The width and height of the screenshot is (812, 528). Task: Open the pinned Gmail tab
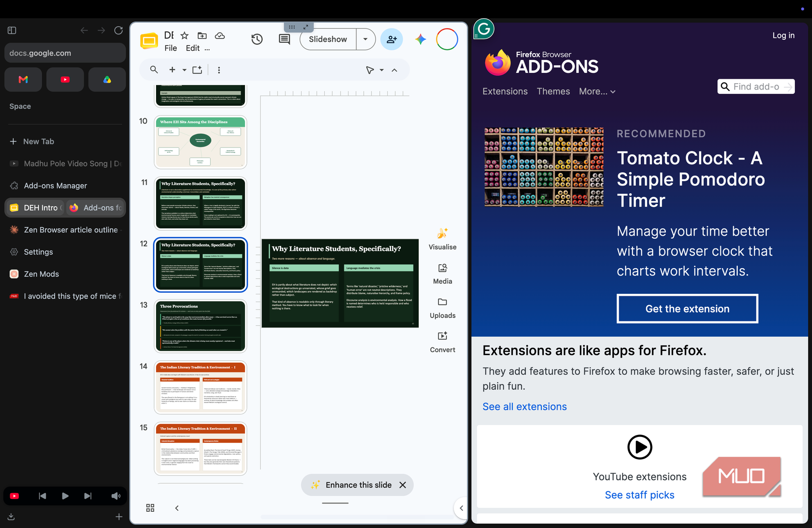(x=23, y=79)
